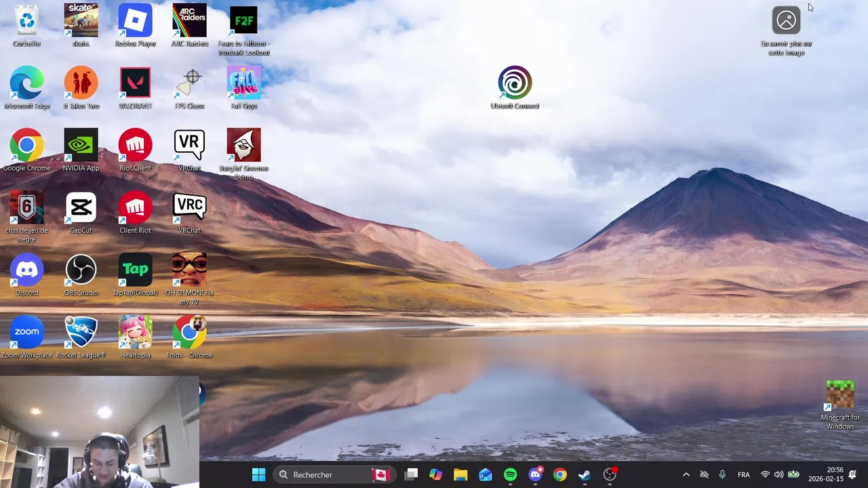The image size is (868, 488).
Task: Open the NVIDIA App icon
Action: click(x=81, y=150)
